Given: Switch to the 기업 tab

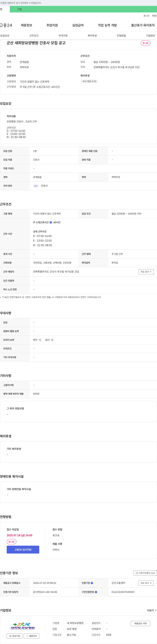Looking at the screenshot, I should (x=19, y=9).
